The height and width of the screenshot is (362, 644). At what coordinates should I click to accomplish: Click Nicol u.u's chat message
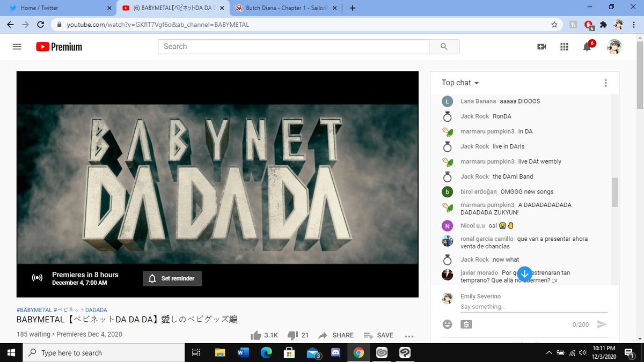point(501,226)
